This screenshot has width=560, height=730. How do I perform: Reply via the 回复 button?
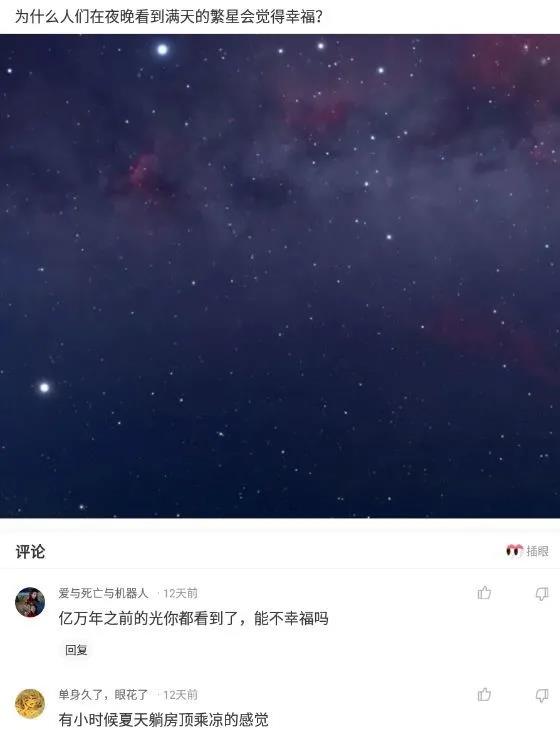76,649
